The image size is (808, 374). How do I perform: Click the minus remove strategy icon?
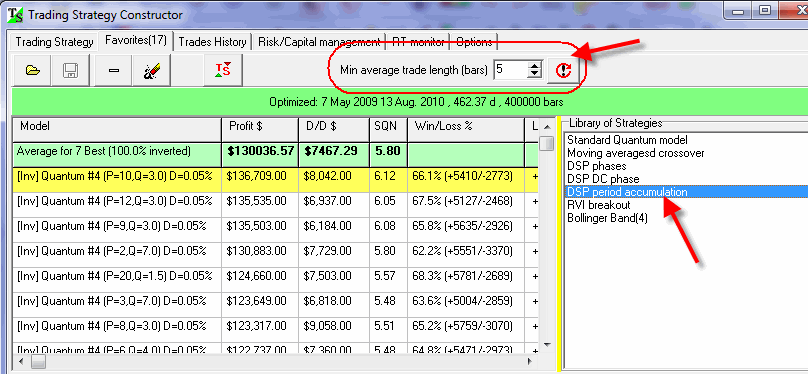click(114, 71)
